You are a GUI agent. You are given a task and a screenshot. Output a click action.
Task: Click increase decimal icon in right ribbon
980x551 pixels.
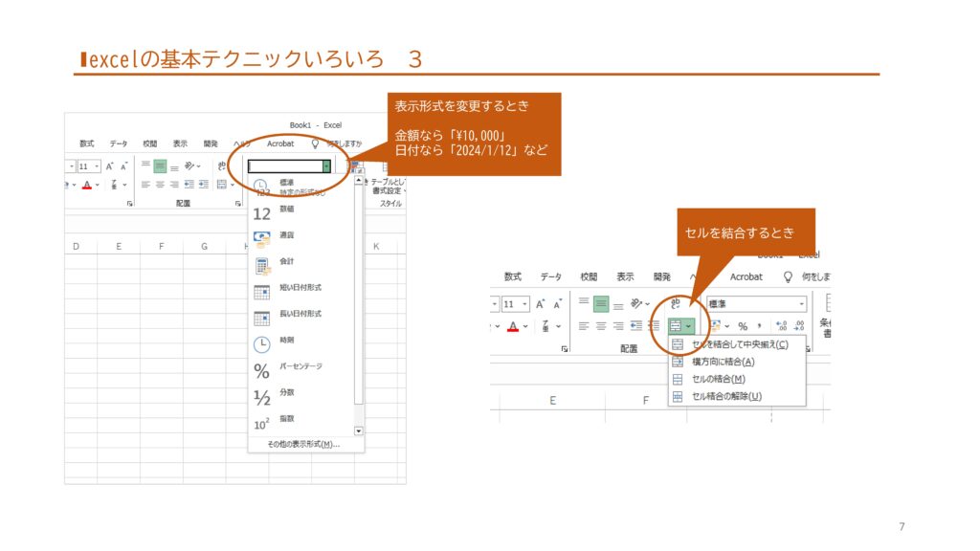(781, 326)
